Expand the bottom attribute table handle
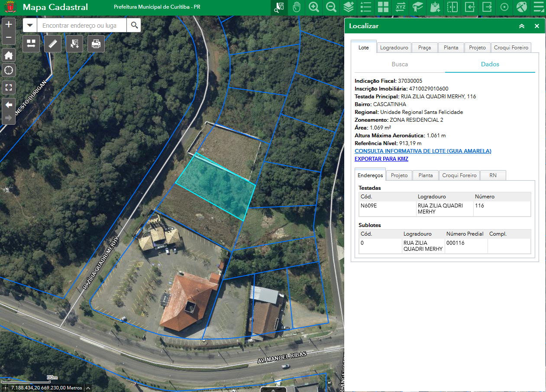 (273, 389)
